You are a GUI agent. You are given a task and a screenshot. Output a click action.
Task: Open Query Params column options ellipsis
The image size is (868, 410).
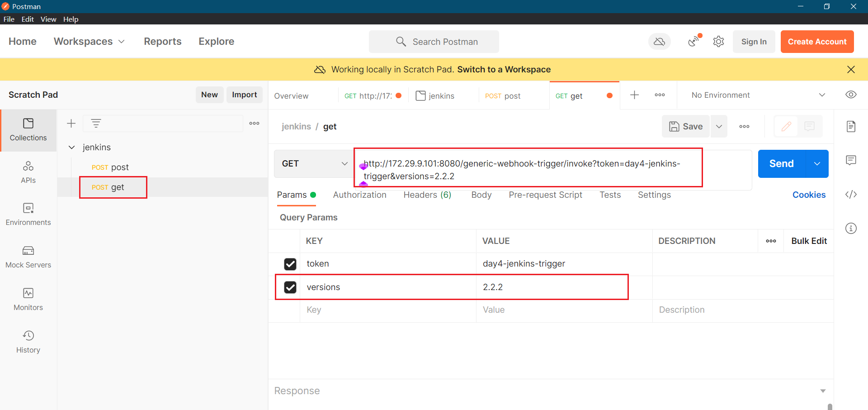pos(771,241)
